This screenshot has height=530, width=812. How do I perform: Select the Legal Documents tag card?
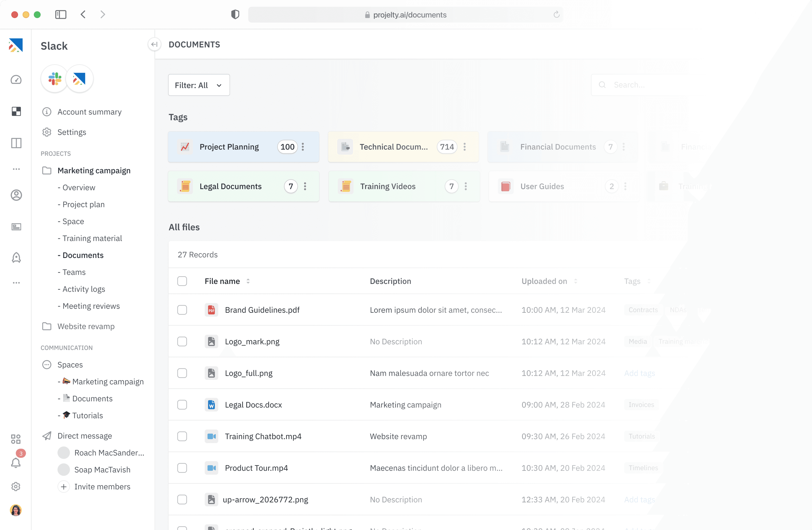230,187
